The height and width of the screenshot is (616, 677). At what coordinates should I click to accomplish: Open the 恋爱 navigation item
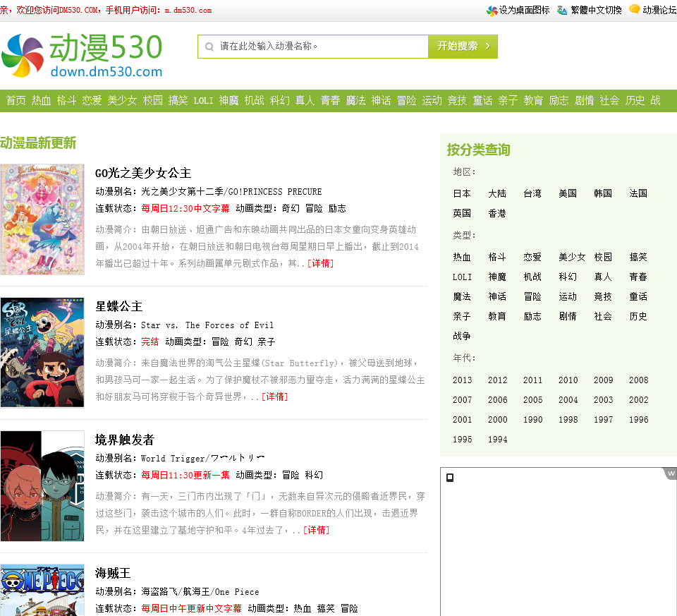click(92, 101)
